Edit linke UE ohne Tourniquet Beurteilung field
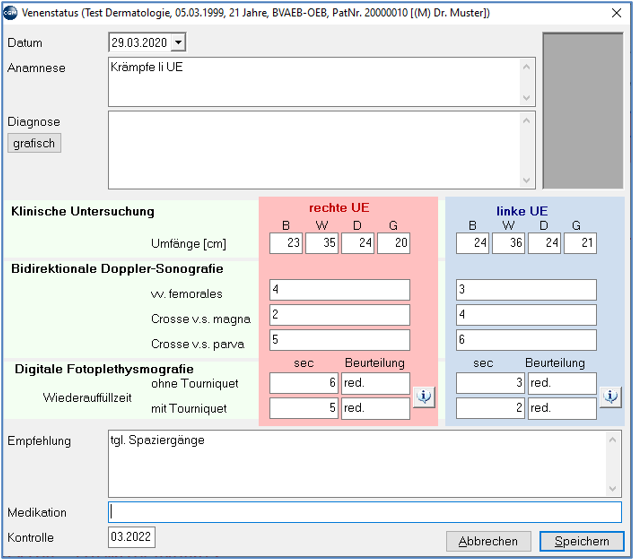This screenshot has width=634, height=560. [x=562, y=383]
